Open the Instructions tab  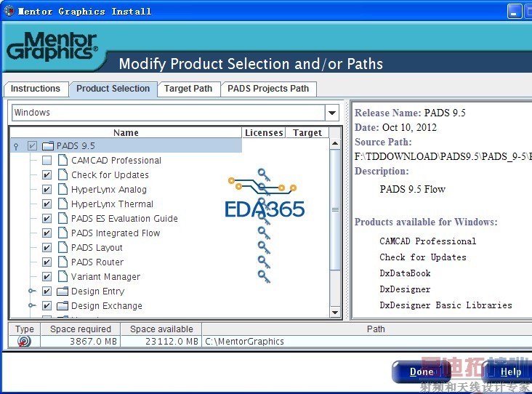point(36,89)
